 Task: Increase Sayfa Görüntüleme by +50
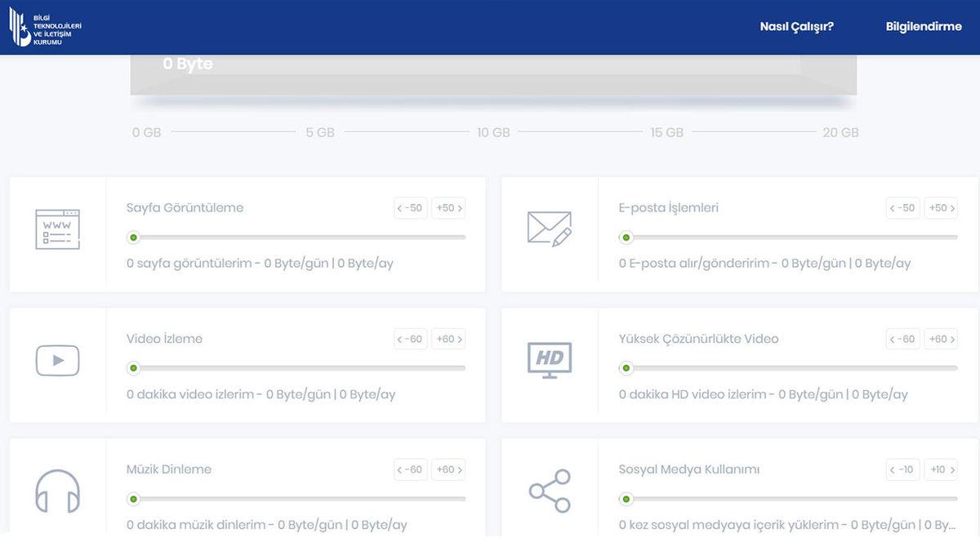[449, 208]
